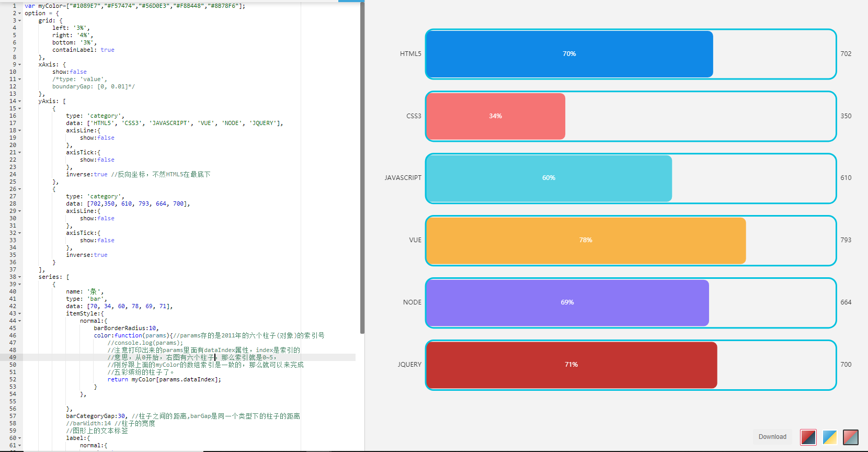Fold the second yAxis object at line 26

[20, 189]
